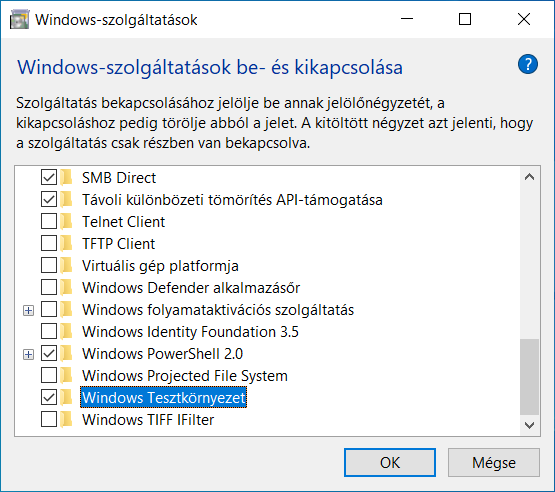Click folder icon beside Windows folyamataktivációs szolgáltatás
This screenshot has height=492, width=555.
(x=66, y=309)
